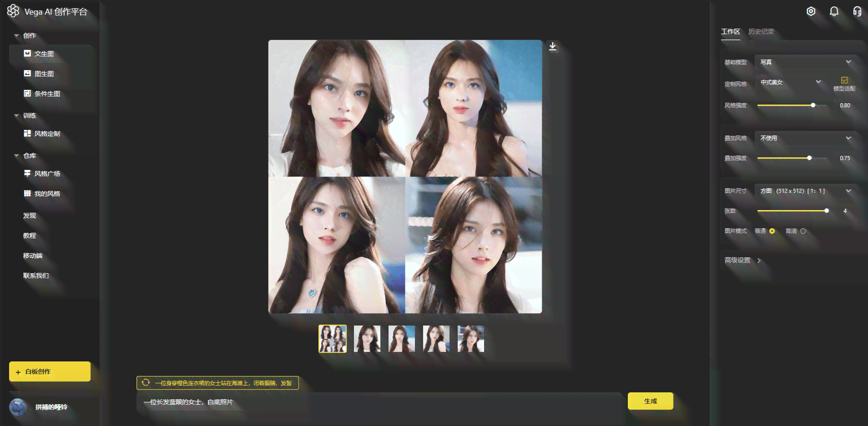Click the 白板创作 button
This screenshot has height=426, width=868.
tap(50, 371)
